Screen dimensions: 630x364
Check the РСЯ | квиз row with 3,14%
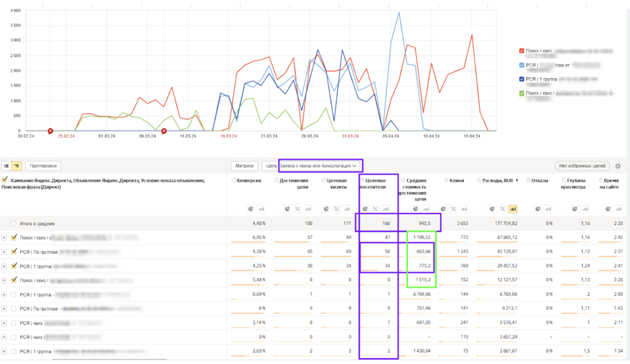[x=14, y=323]
